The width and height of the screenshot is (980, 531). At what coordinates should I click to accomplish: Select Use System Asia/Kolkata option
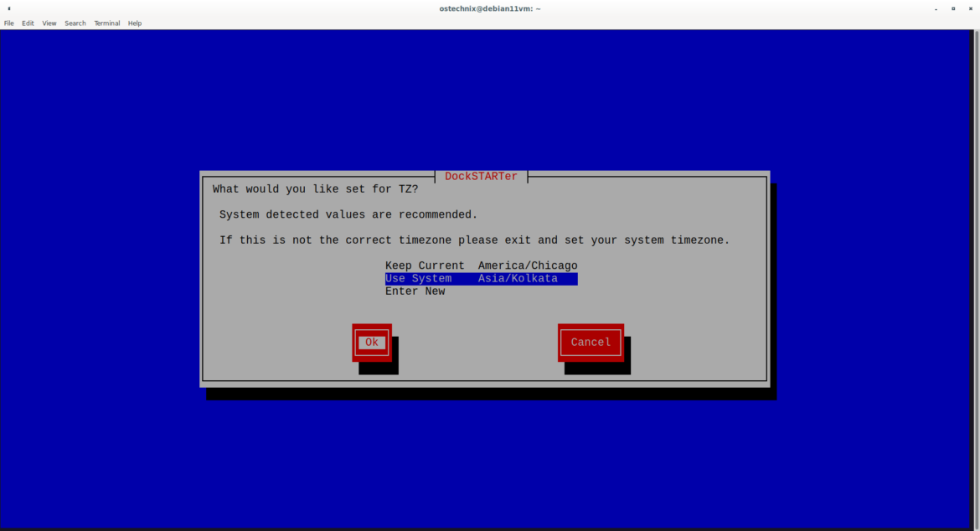[482, 279]
